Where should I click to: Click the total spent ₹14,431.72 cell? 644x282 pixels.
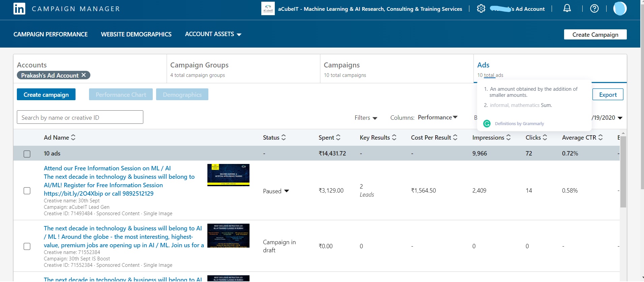tap(332, 153)
